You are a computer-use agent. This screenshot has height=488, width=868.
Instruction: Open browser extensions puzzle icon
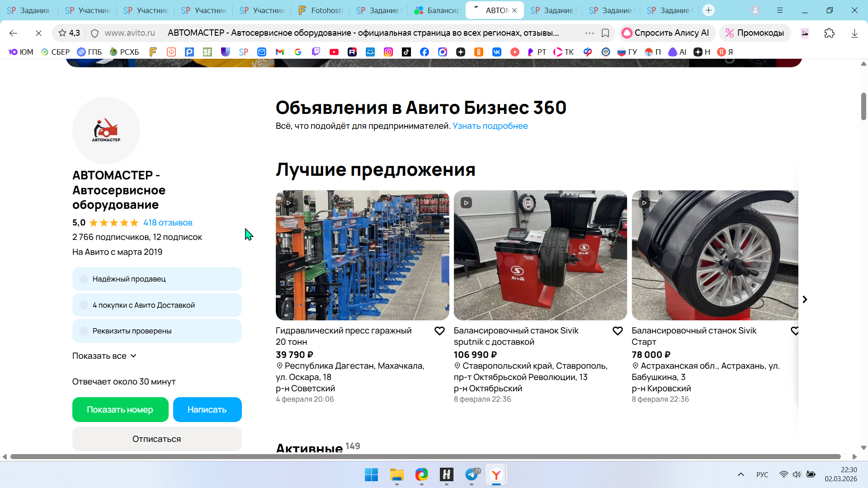[829, 33]
